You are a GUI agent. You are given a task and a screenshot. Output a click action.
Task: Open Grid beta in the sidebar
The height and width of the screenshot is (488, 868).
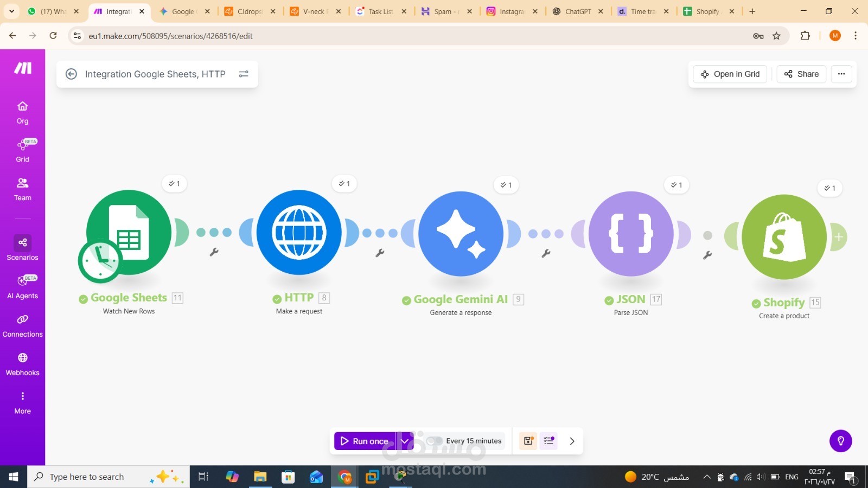click(x=23, y=151)
